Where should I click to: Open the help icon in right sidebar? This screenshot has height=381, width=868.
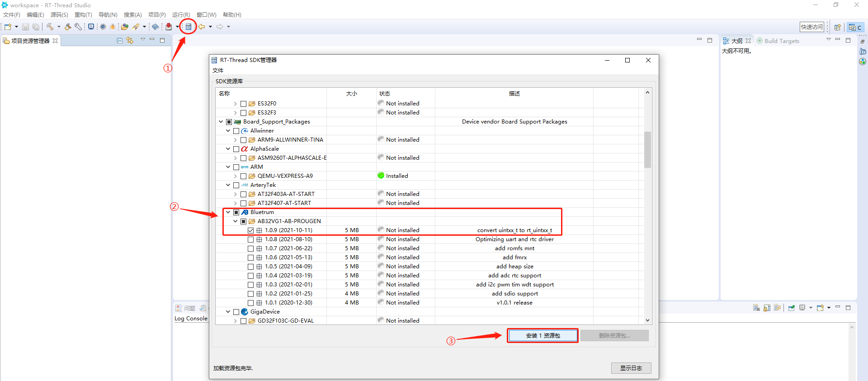pyautogui.click(x=863, y=52)
